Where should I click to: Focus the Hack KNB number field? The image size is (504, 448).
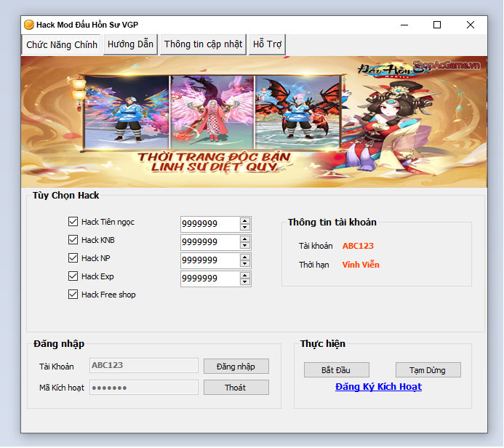[x=210, y=242]
